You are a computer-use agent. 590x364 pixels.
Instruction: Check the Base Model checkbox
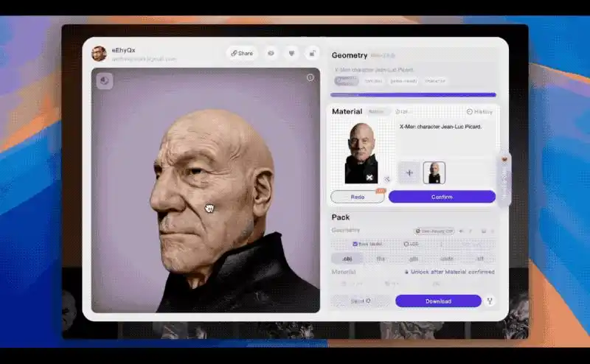pyautogui.click(x=355, y=244)
